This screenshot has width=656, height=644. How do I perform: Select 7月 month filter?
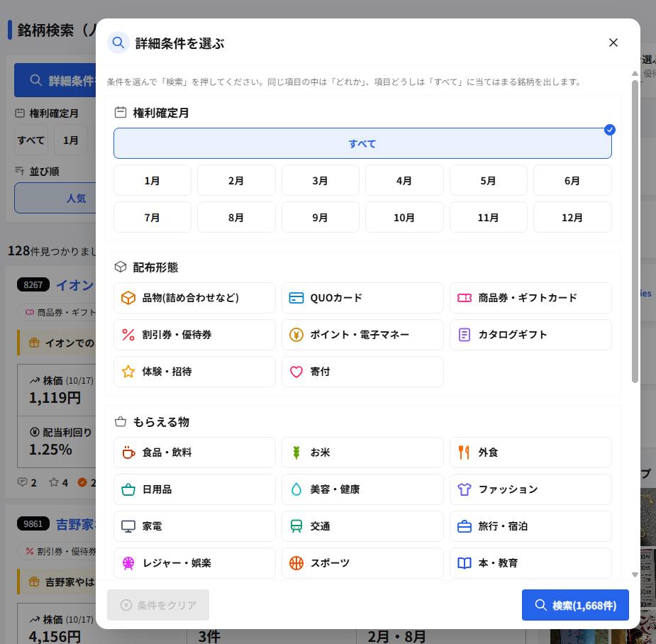[152, 217]
